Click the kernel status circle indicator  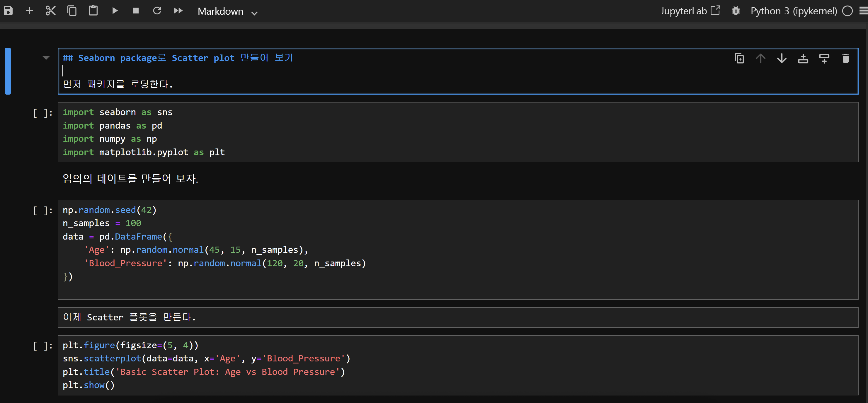[847, 11]
